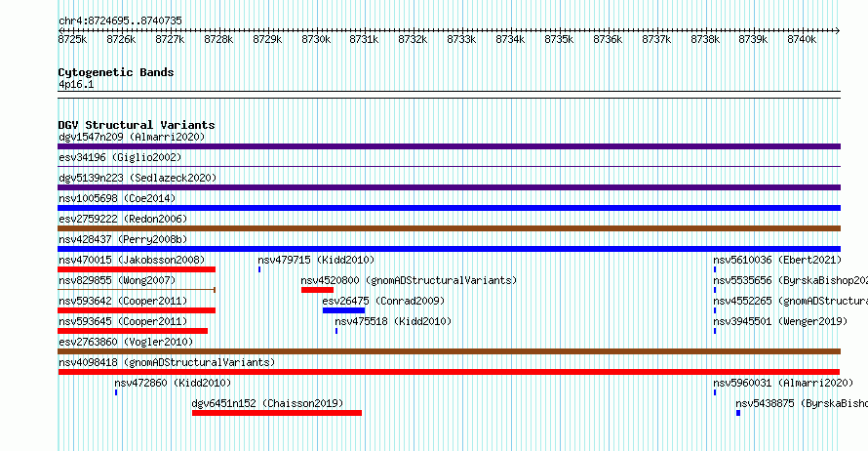Click the blue bar under nsv428437 (Perry2008b)
Screen dimensions: 868x451
pyautogui.click(x=449, y=249)
